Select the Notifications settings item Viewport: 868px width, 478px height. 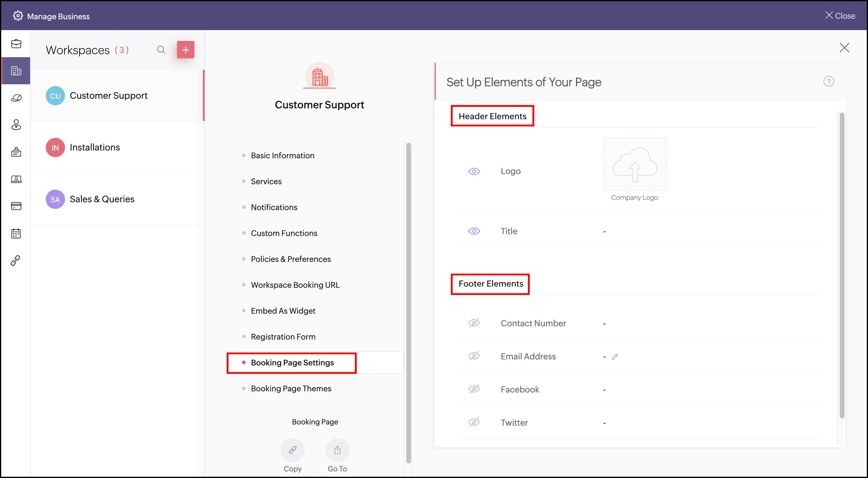[x=274, y=207]
